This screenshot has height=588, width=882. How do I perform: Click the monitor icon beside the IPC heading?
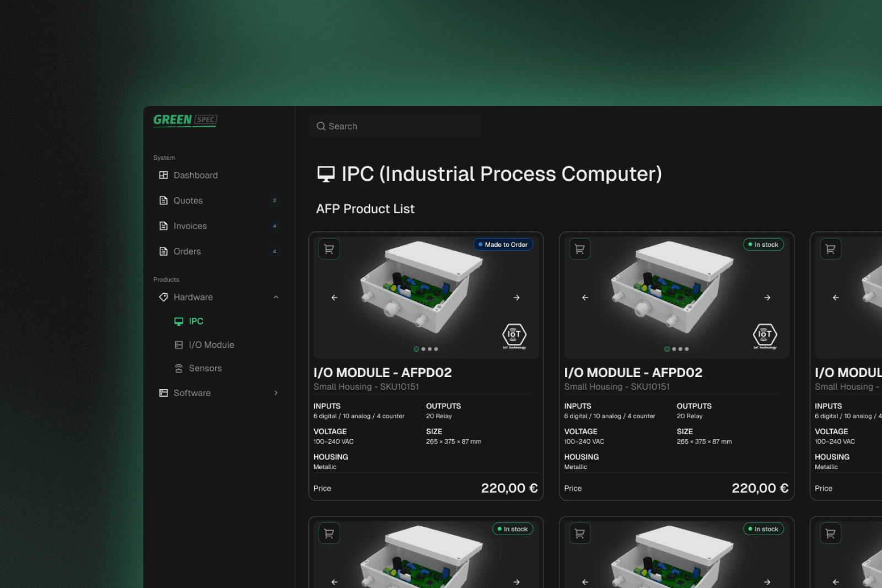(326, 174)
